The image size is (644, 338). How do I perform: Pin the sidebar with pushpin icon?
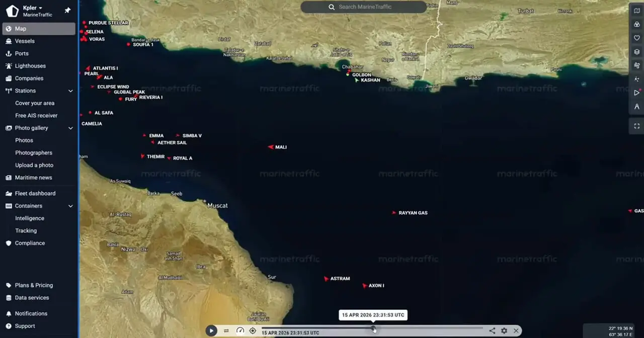point(67,11)
